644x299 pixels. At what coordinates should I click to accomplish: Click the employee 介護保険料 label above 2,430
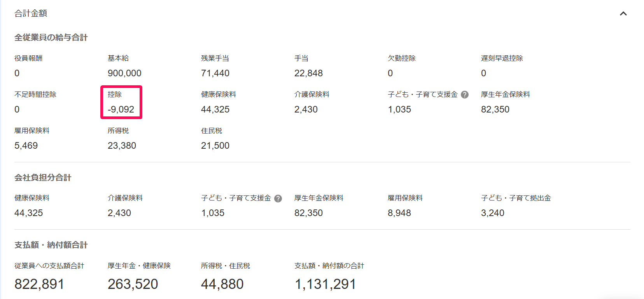coord(312,94)
